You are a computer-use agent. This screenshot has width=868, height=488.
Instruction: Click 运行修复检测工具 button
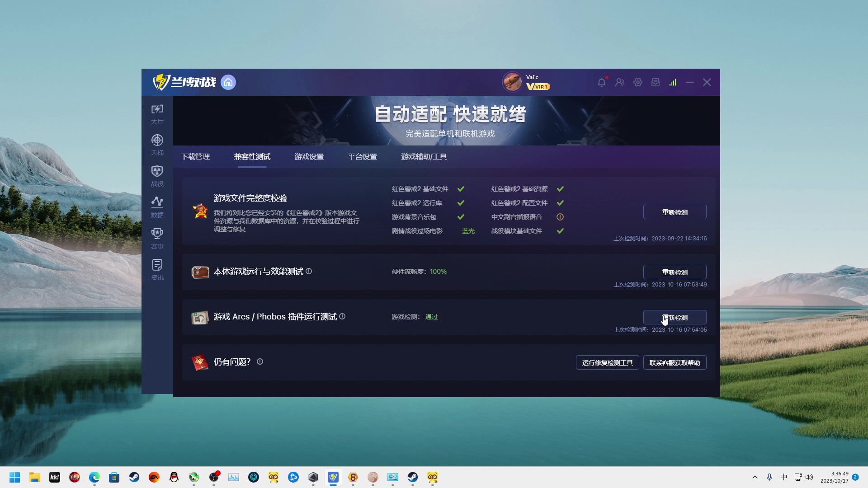tap(607, 362)
